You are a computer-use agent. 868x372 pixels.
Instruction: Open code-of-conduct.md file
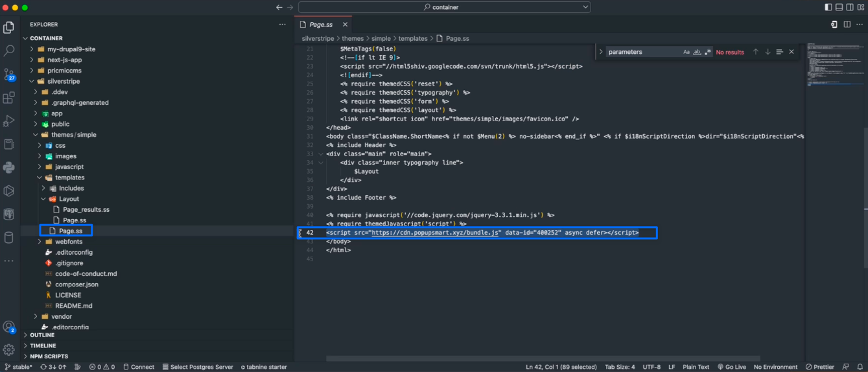tap(86, 273)
